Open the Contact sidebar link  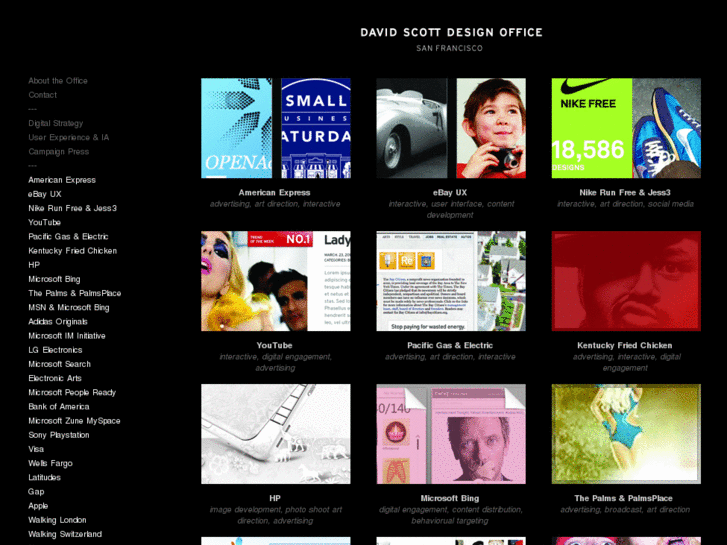tap(43, 95)
